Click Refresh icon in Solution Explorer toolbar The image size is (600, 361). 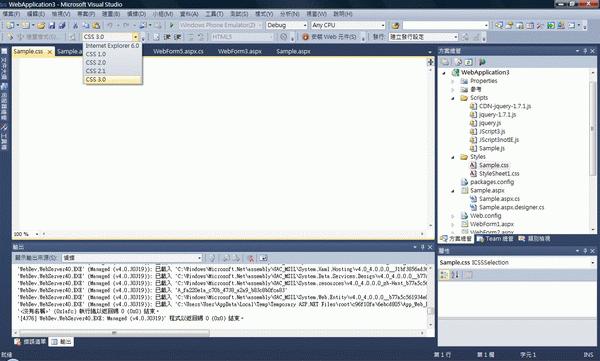point(469,62)
